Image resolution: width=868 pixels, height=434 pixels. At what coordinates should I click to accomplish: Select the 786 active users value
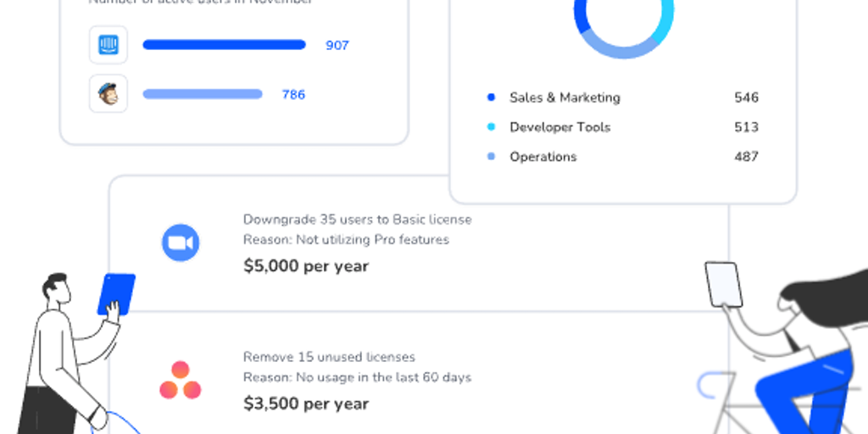coord(293,95)
